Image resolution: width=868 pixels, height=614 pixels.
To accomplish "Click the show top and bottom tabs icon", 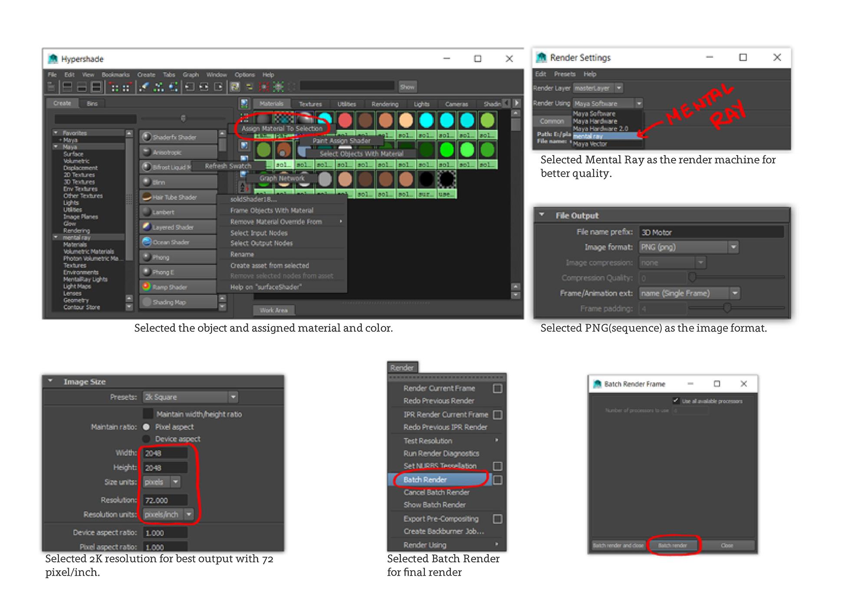I will (x=96, y=87).
